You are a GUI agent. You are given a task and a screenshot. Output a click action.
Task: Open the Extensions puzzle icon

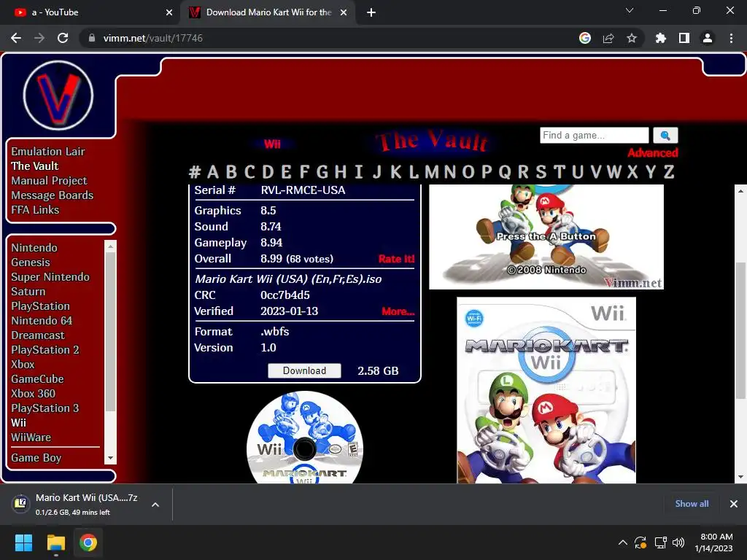click(661, 38)
